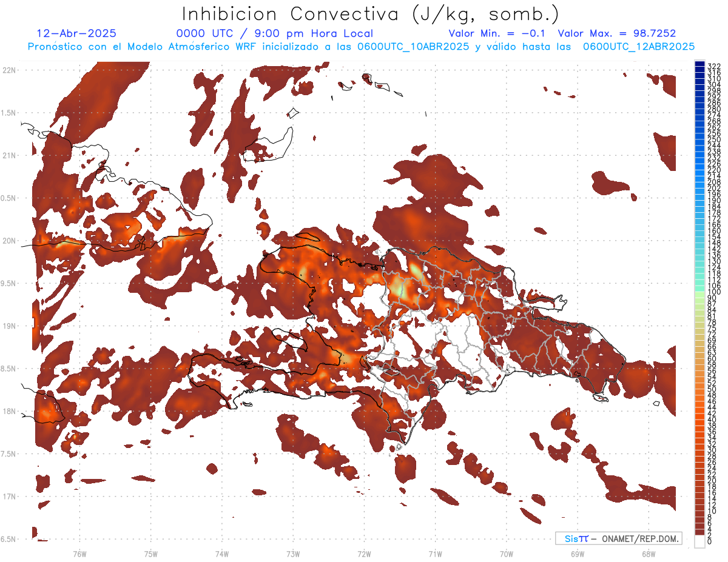Screen dimensions: 728x562
Task: Click the '202' value on the color scale
Action: (714, 188)
